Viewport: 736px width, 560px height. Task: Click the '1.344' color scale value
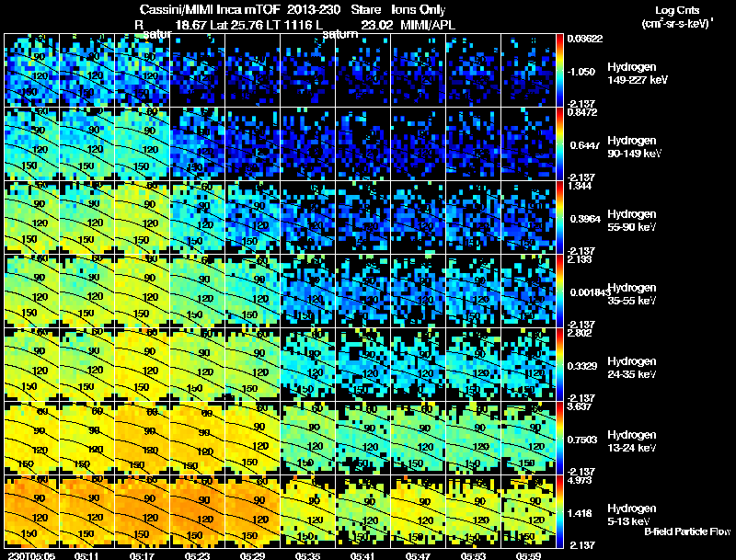[x=580, y=186]
